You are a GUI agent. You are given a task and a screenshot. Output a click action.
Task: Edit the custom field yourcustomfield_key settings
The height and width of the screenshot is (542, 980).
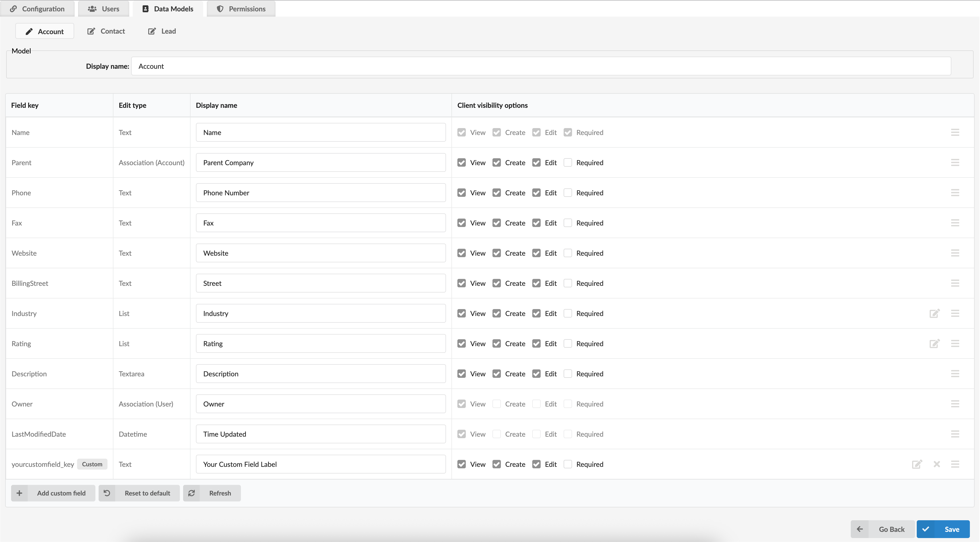pyautogui.click(x=917, y=464)
